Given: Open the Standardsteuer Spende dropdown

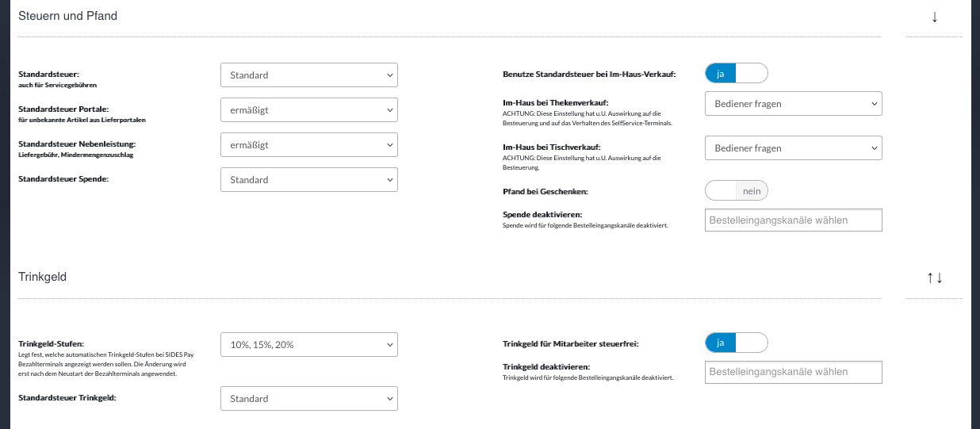Looking at the screenshot, I should tap(309, 180).
